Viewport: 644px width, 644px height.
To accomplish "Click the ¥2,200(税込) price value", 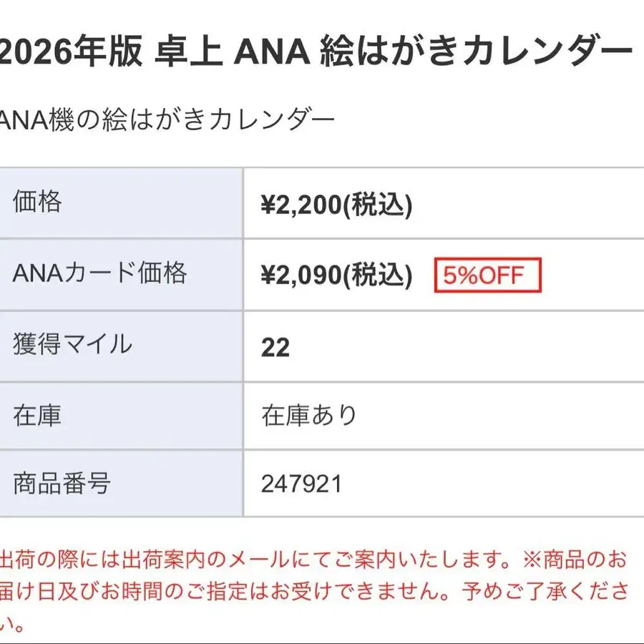I will tap(336, 205).
